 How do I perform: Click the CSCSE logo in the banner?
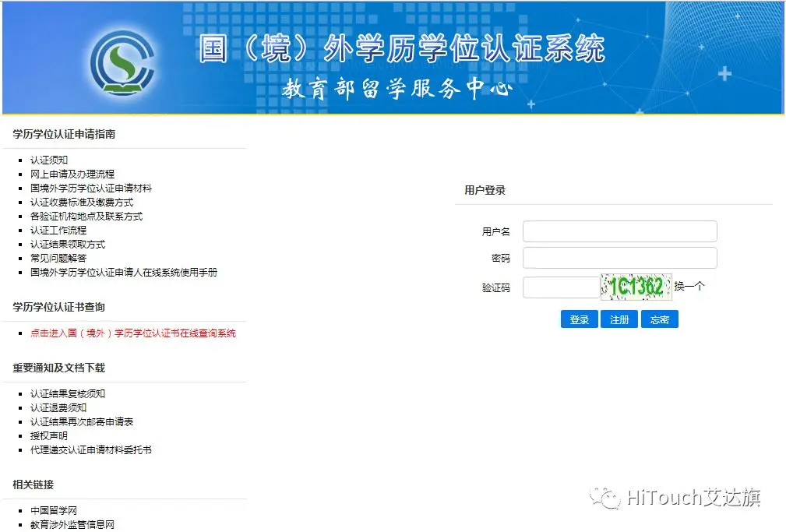point(122,63)
